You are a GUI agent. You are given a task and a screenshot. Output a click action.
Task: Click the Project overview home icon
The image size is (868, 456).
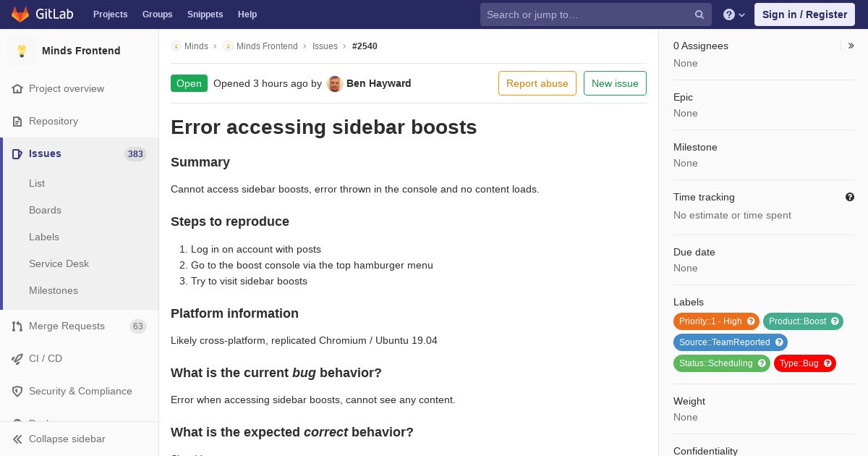click(x=17, y=89)
